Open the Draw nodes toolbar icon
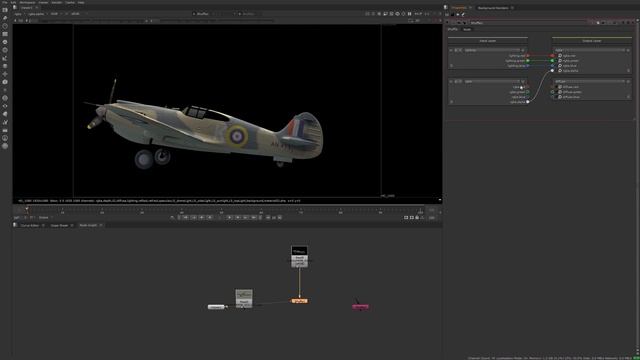 pos(5,18)
